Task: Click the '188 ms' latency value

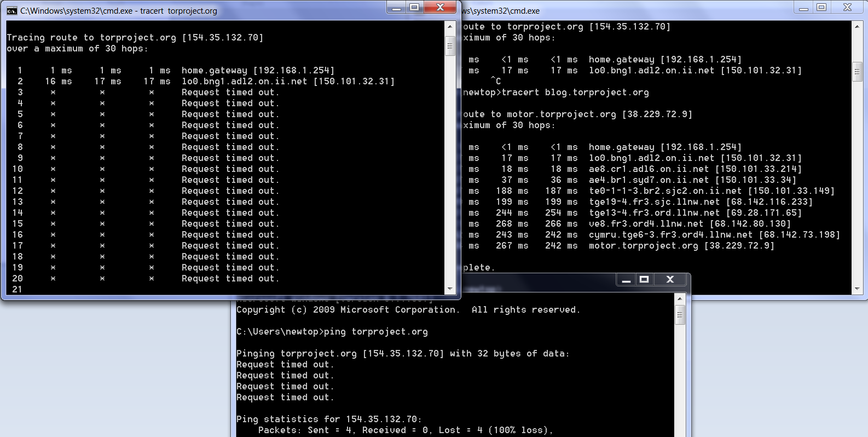Action: pyautogui.click(x=512, y=191)
